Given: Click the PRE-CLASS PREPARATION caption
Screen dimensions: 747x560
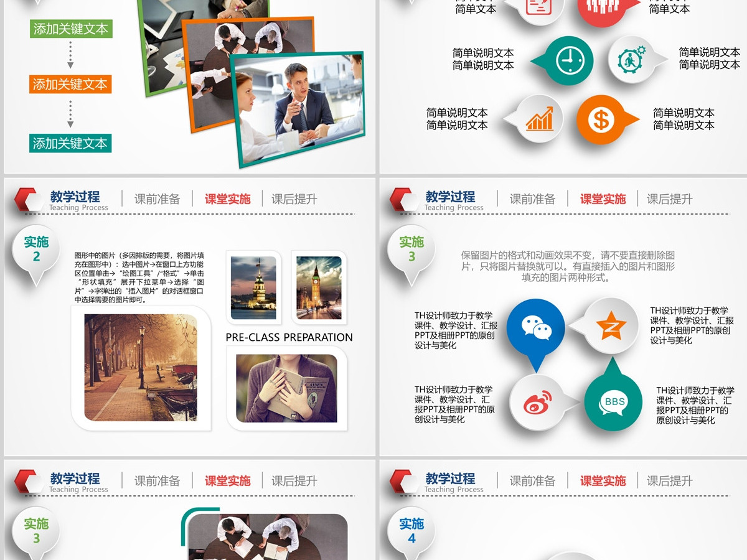Looking at the screenshot, I should pyautogui.click(x=289, y=337).
